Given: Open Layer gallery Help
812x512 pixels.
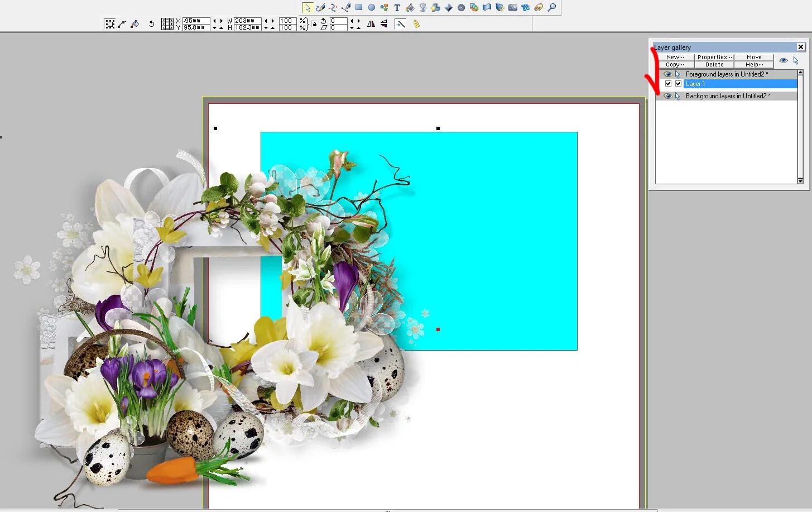Looking at the screenshot, I should [x=754, y=65].
